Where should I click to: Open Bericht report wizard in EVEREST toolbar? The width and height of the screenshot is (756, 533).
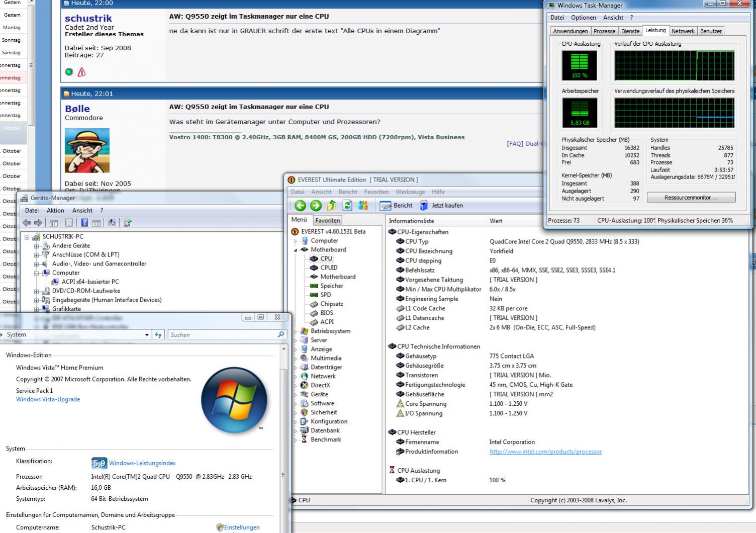396,205
